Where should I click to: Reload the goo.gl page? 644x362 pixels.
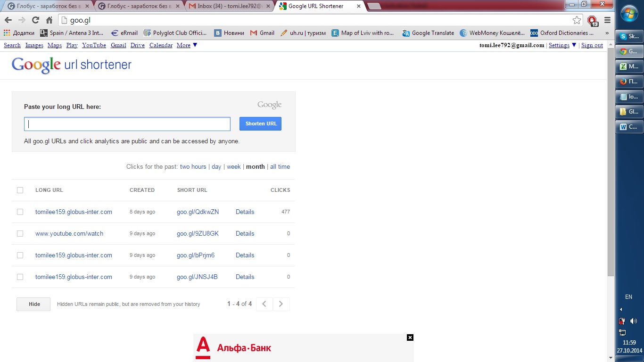click(35, 20)
